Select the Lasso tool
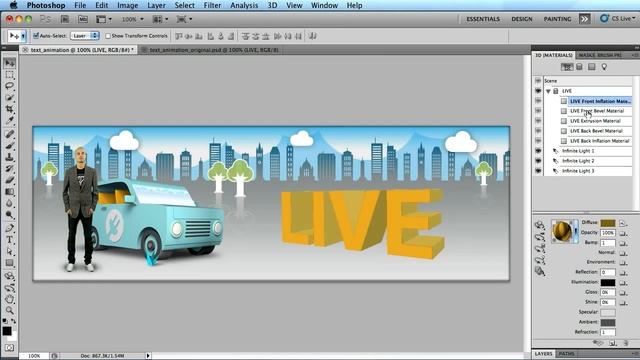The height and width of the screenshot is (360, 640). point(9,86)
